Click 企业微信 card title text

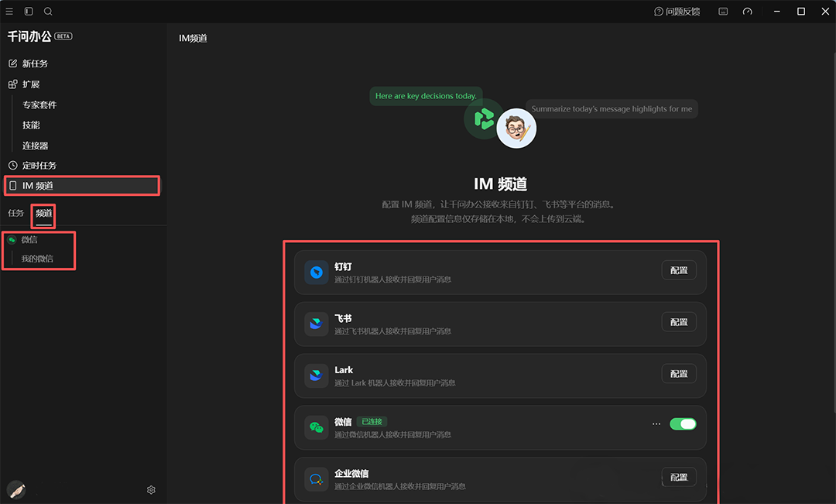coord(351,474)
